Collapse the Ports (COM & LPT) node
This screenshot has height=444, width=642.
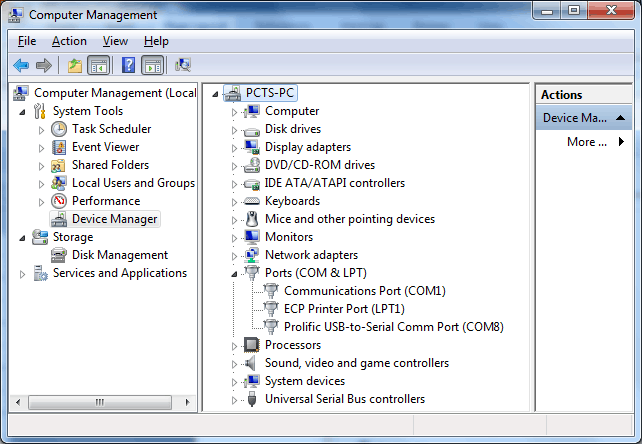(234, 274)
